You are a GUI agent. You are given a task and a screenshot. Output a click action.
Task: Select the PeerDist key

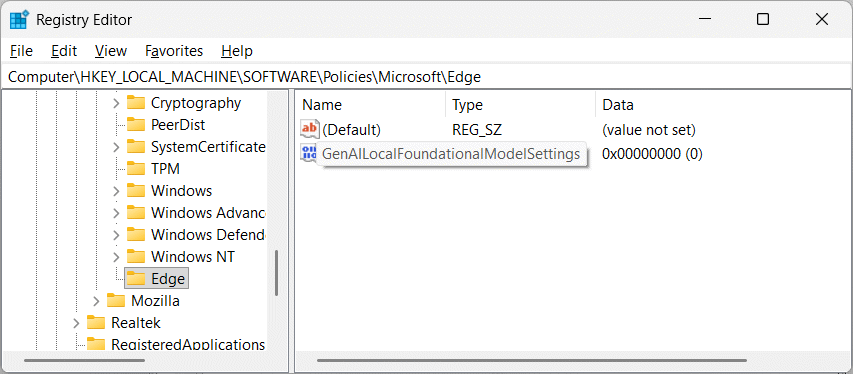pos(178,125)
